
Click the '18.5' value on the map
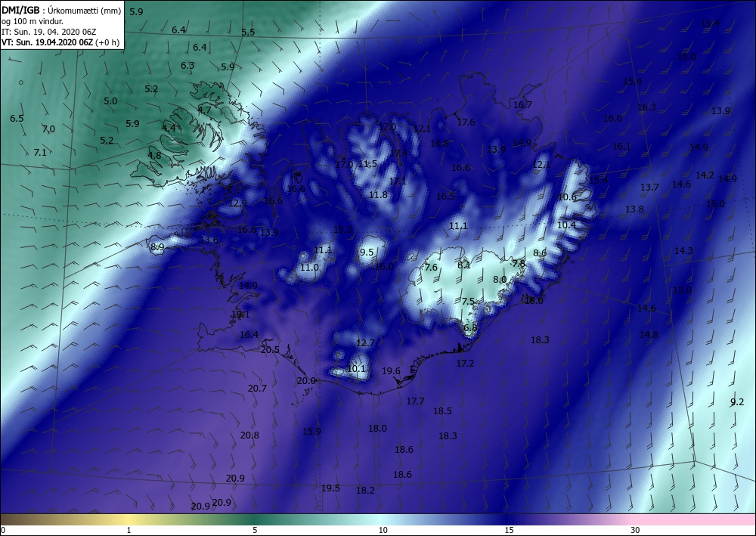442,411
